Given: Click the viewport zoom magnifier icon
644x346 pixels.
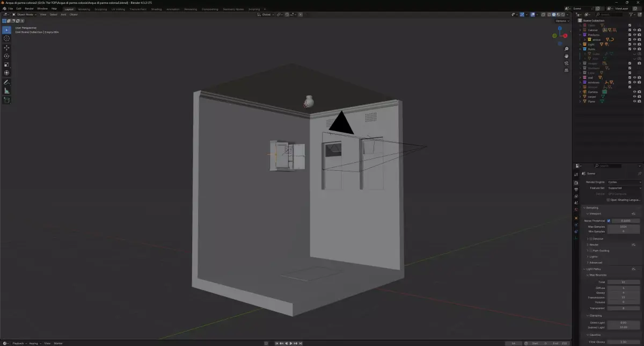Looking at the screenshot, I should click(x=566, y=49).
